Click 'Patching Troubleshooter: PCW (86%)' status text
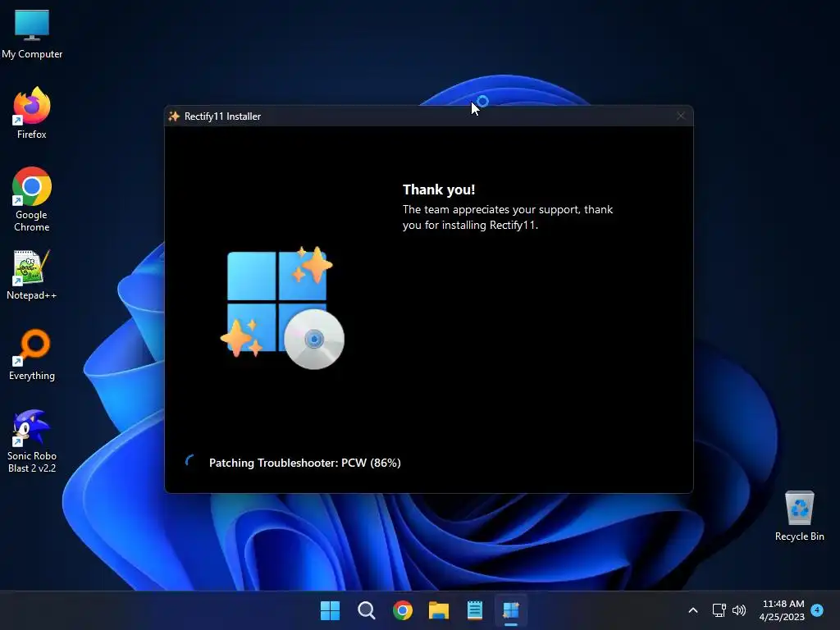This screenshot has width=840, height=630. click(305, 463)
